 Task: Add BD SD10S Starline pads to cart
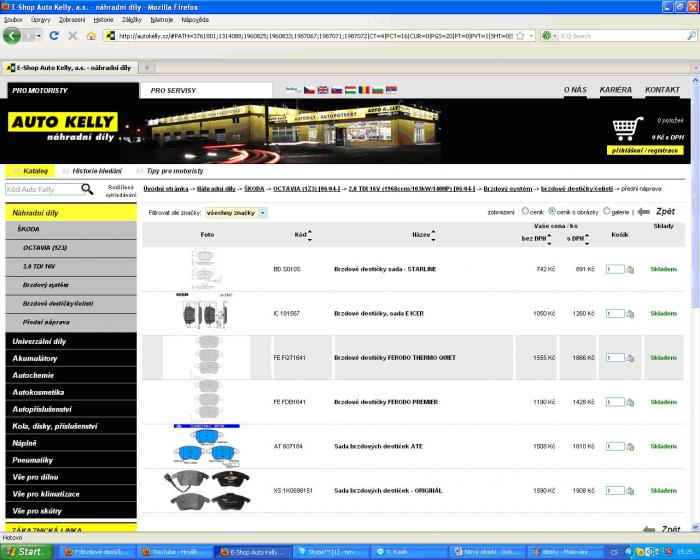[x=630, y=269]
